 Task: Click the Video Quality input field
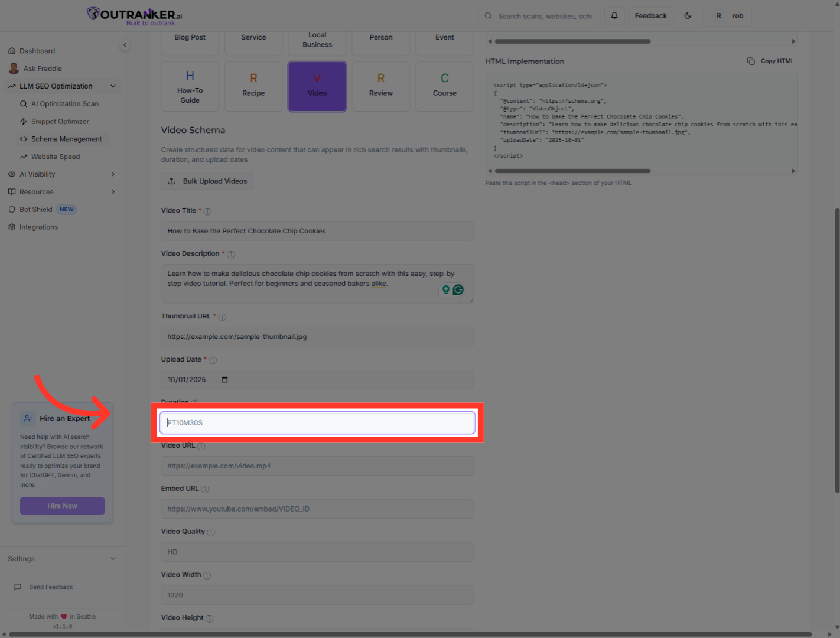coord(317,552)
